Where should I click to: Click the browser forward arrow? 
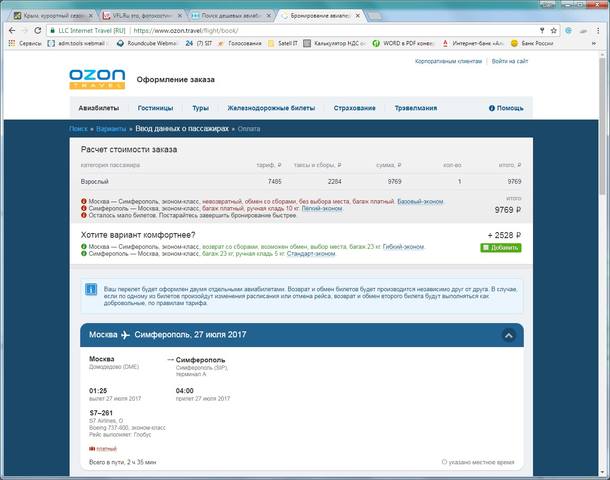tap(25, 30)
